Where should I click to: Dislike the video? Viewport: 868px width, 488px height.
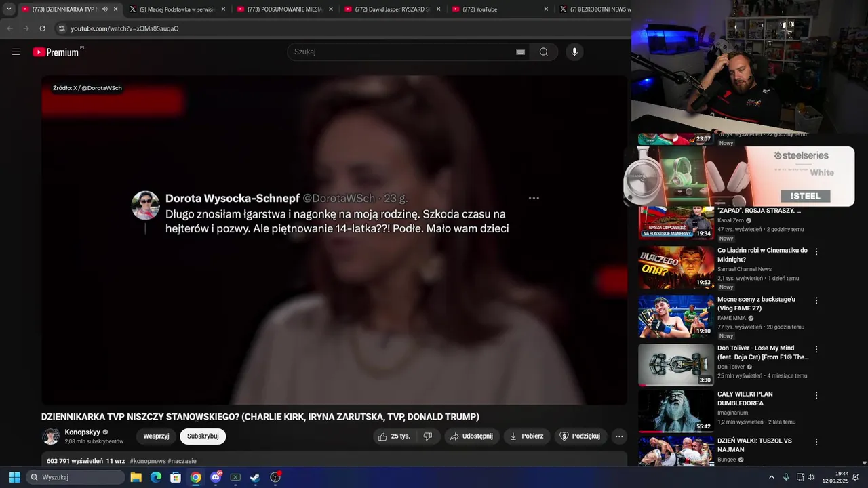pyautogui.click(x=428, y=436)
